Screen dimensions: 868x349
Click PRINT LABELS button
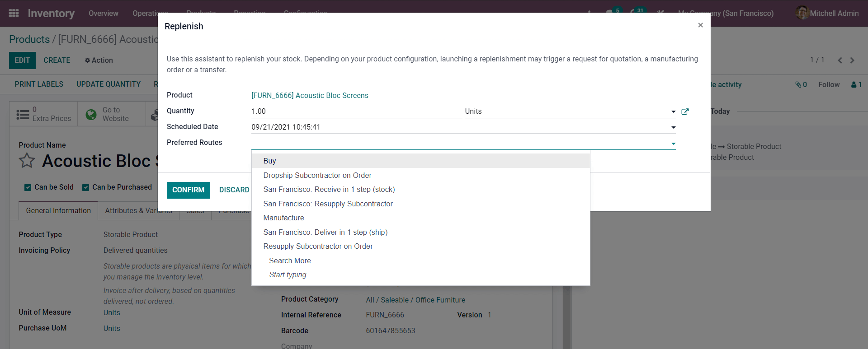(39, 84)
